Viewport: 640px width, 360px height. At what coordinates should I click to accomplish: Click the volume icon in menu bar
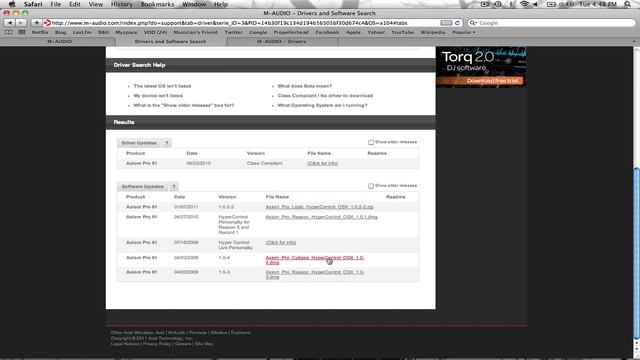tap(536, 4)
